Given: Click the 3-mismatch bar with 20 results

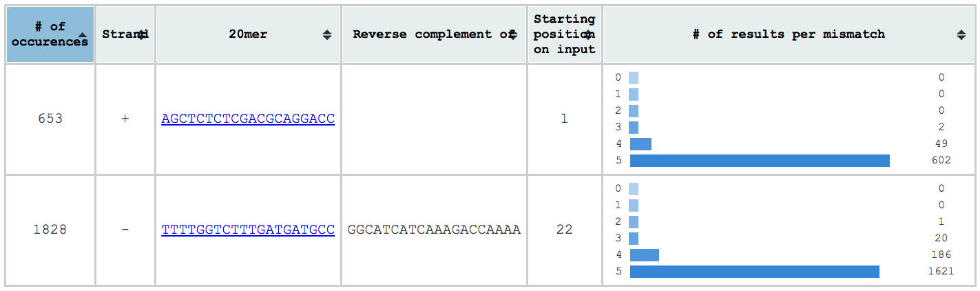Looking at the screenshot, I should pyautogui.click(x=634, y=239).
